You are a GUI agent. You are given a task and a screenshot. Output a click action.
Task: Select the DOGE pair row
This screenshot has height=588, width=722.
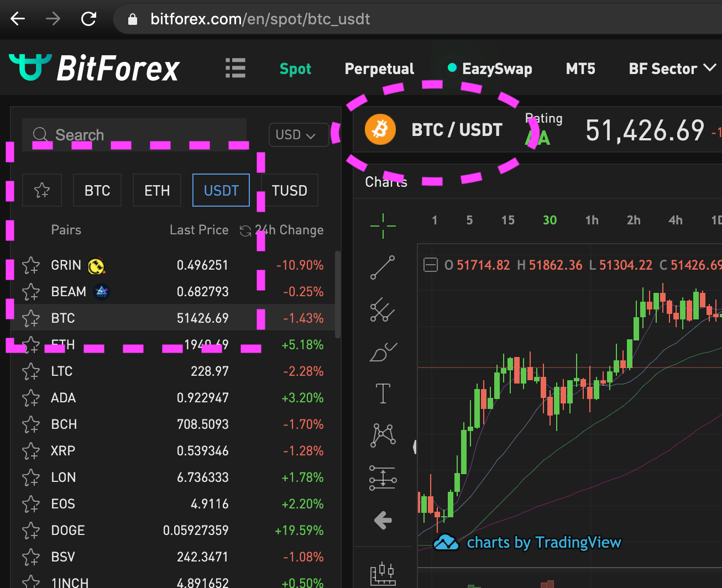173,531
